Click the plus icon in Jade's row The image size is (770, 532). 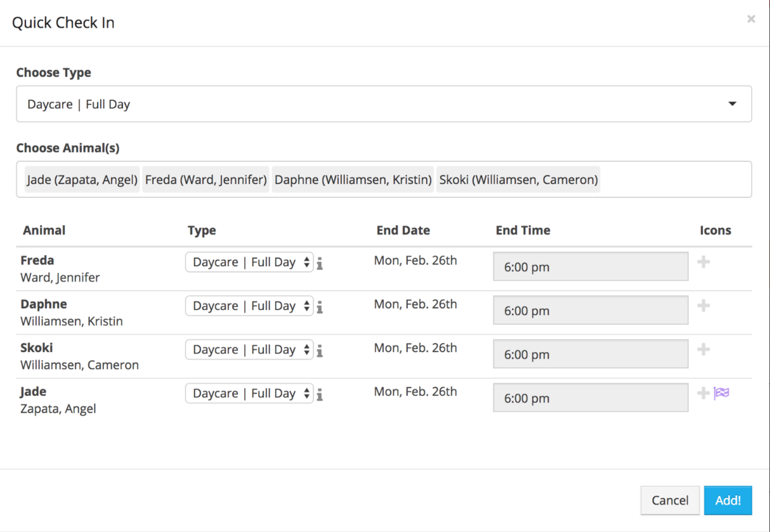click(x=703, y=393)
